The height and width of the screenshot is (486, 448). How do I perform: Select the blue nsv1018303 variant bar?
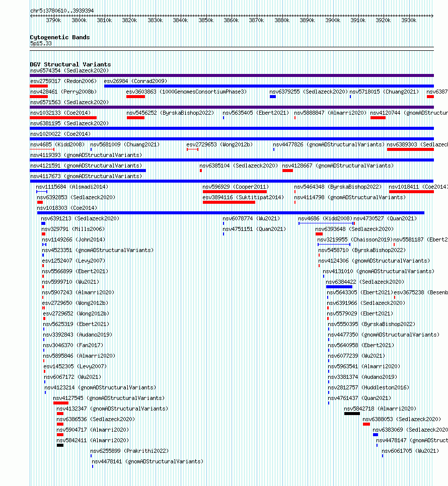point(231,213)
